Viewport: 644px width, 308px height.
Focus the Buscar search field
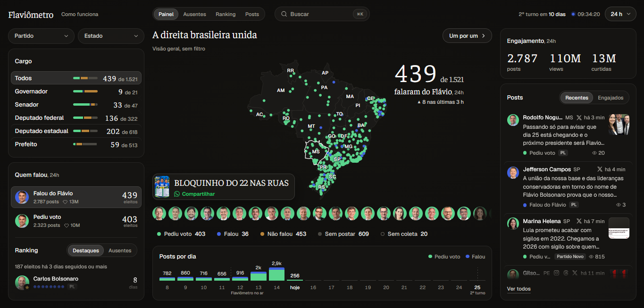coord(322,14)
